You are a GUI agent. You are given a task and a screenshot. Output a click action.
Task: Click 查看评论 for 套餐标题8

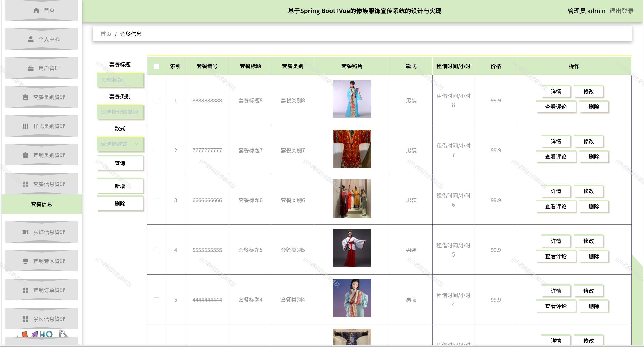[556, 107]
